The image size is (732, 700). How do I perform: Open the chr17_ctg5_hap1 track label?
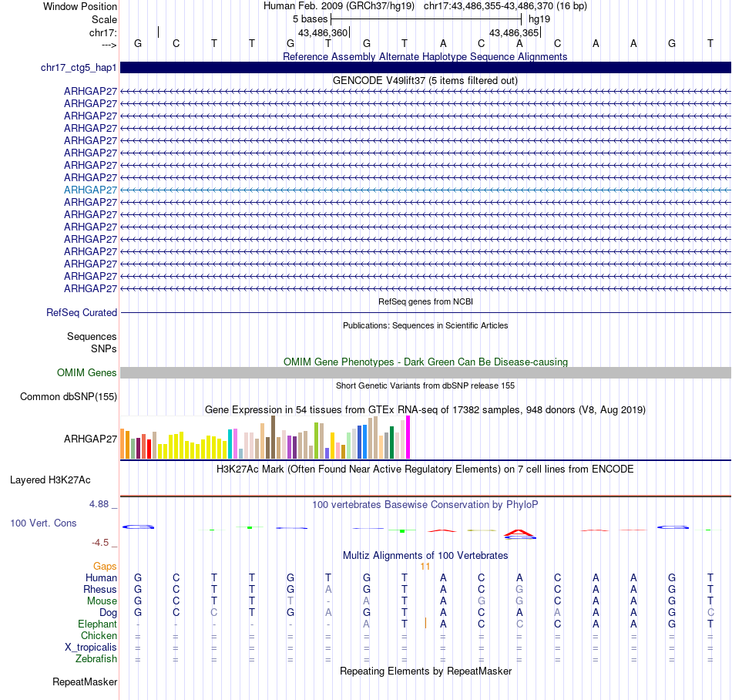tap(79, 68)
